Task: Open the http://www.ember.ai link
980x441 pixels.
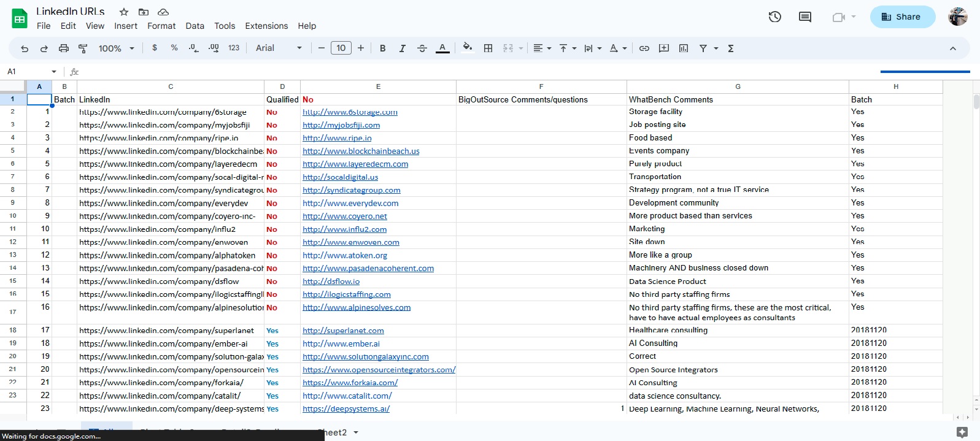Action: coord(341,343)
